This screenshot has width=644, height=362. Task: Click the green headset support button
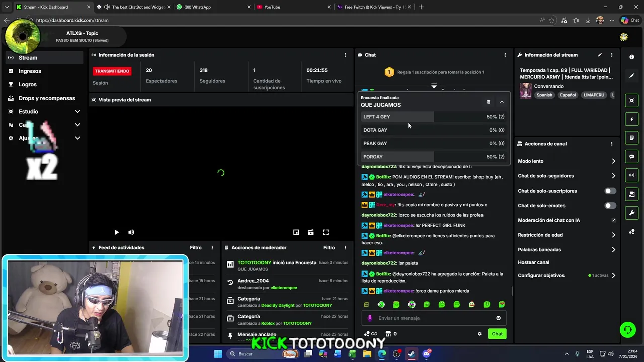pos(628,330)
